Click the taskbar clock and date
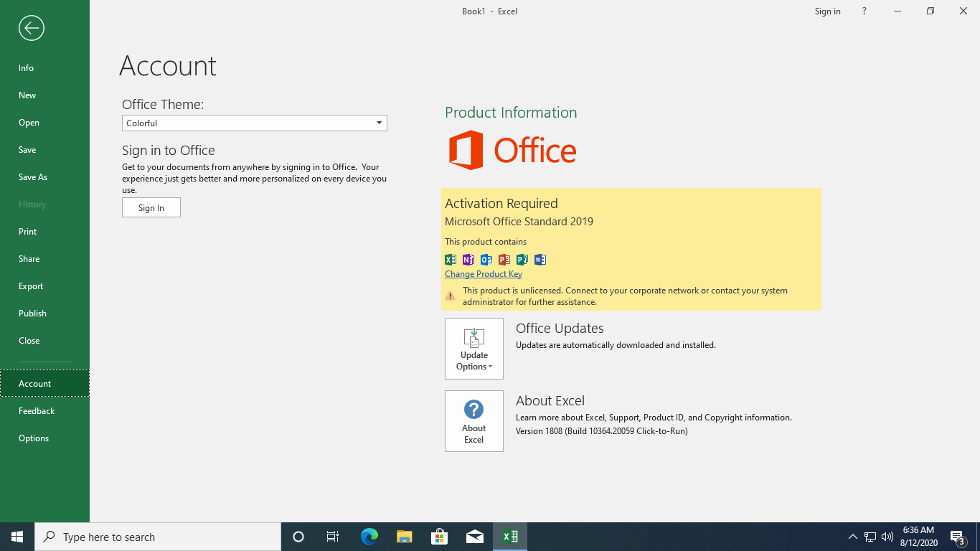Viewport: 980px width, 551px height. [918, 537]
